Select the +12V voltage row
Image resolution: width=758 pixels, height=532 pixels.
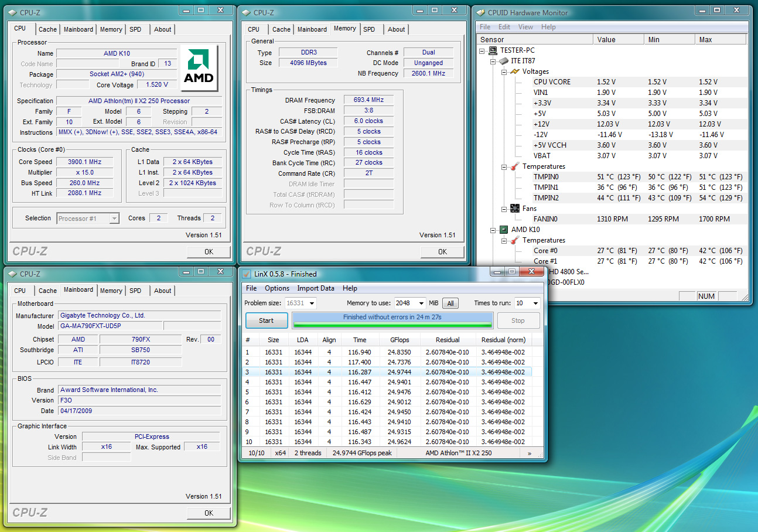point(613,124)
